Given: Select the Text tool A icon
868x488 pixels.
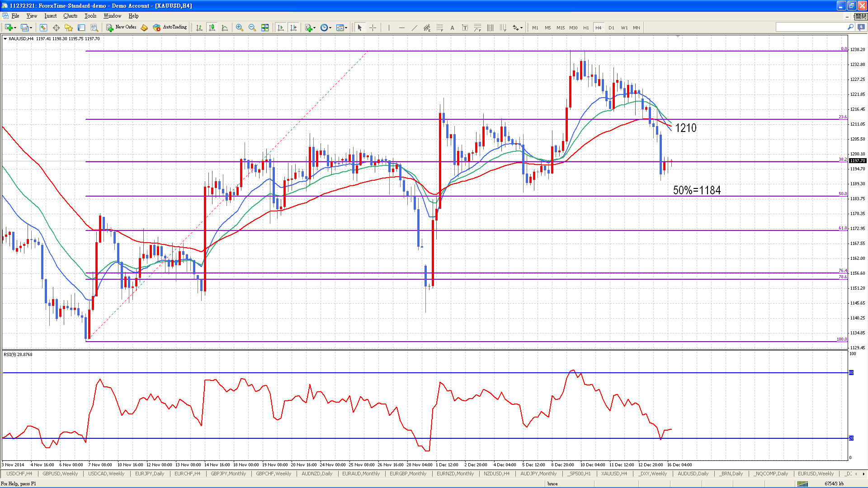Looking at the screenshot, I should (x=452, y=28).
